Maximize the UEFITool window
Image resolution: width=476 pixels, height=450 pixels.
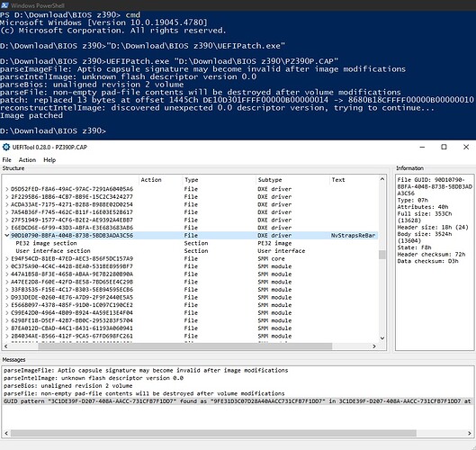pos(444,147)
